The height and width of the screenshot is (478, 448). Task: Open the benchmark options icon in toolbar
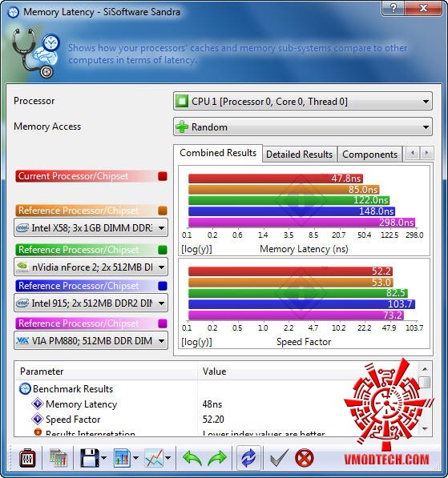tap(27, 458)
